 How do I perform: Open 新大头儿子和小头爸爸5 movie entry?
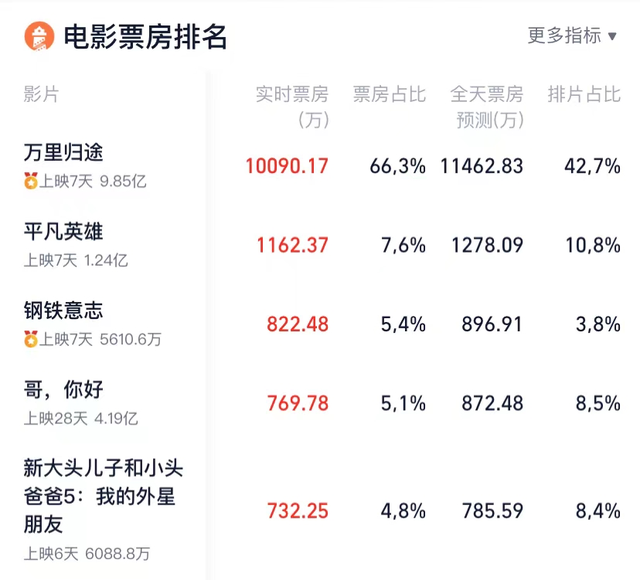point(103,495)
